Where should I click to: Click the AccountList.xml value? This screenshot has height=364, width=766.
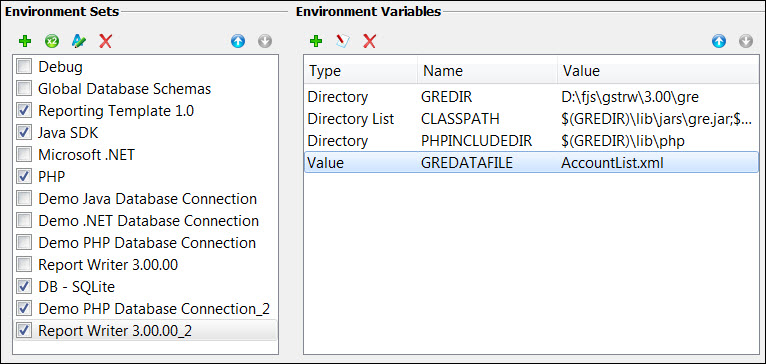tap(612, 163)
